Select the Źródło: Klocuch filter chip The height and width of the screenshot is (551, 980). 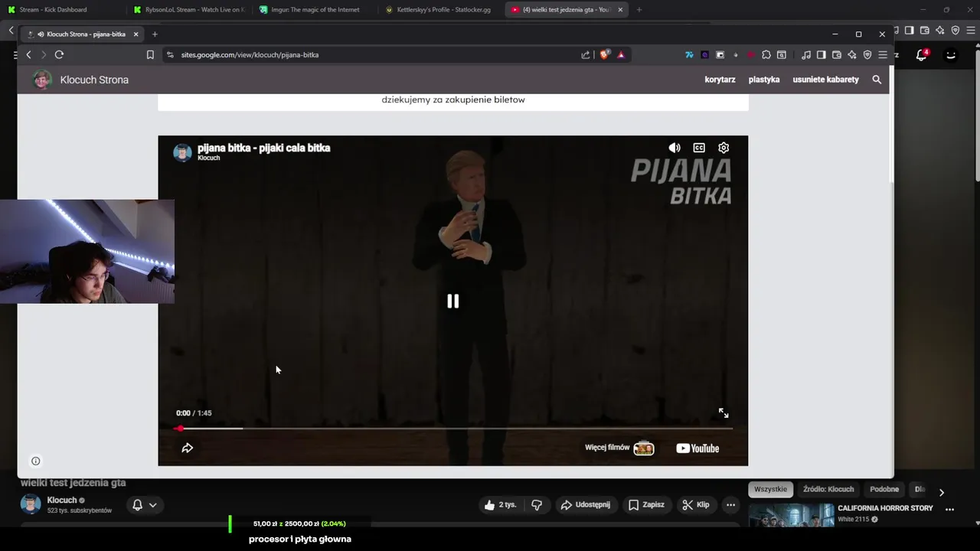point(828,489)
